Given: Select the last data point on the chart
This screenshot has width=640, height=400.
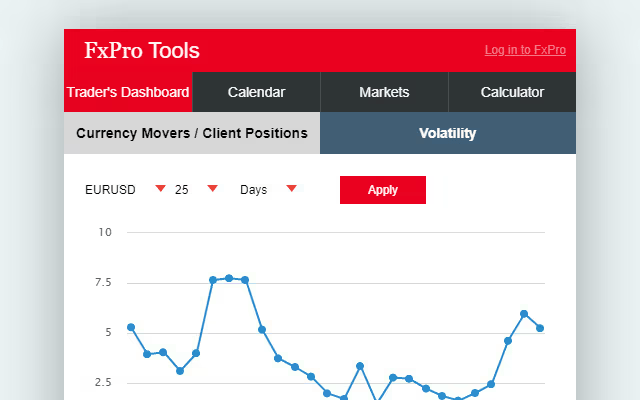Looking at the screenshot, I should [540, 328].
